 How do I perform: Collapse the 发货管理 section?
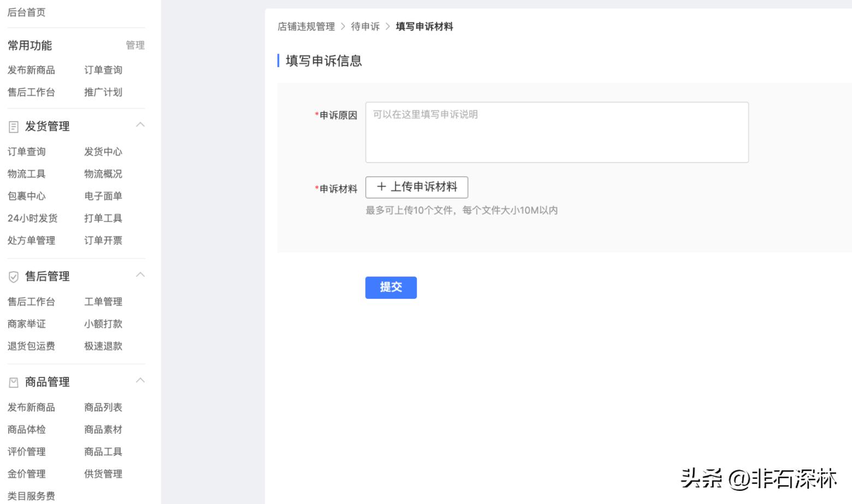coord(141,124)
